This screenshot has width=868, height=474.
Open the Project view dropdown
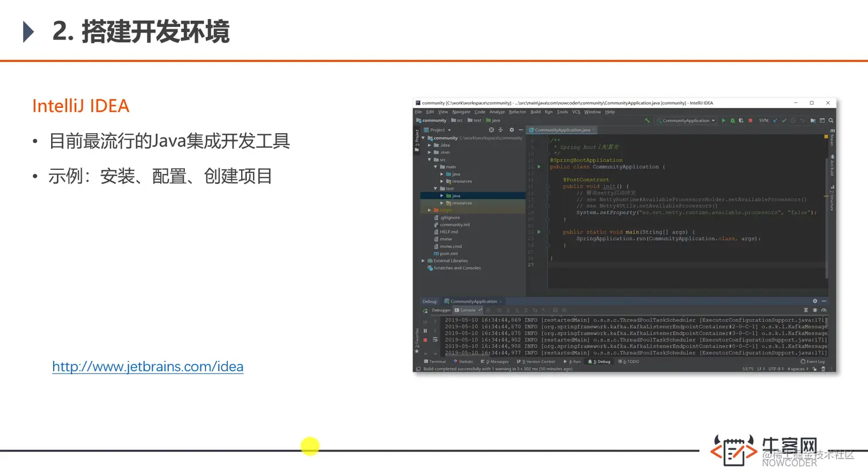pyautogui.click(x=437, y=130)
